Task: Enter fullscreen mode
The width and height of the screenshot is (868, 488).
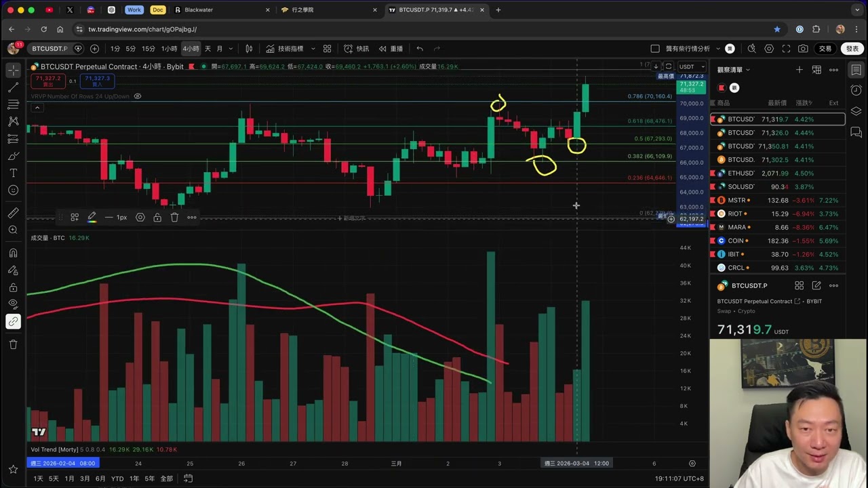Action: tap(786, 49)
